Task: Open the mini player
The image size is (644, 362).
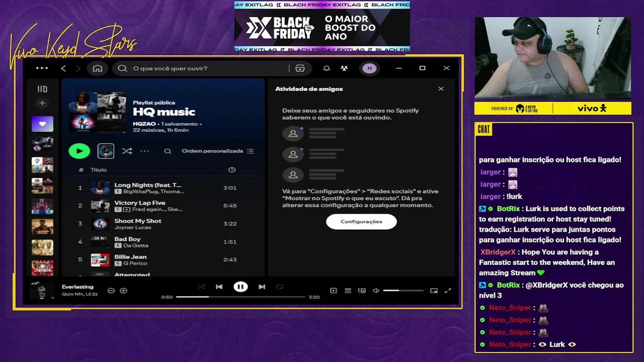Action: [x=434, y=291]
